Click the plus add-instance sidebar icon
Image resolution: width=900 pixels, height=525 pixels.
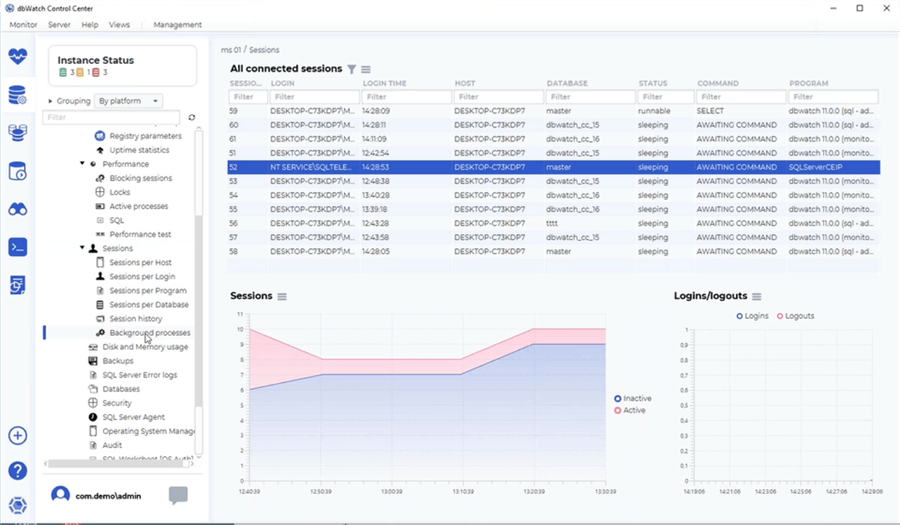point(18,435)
